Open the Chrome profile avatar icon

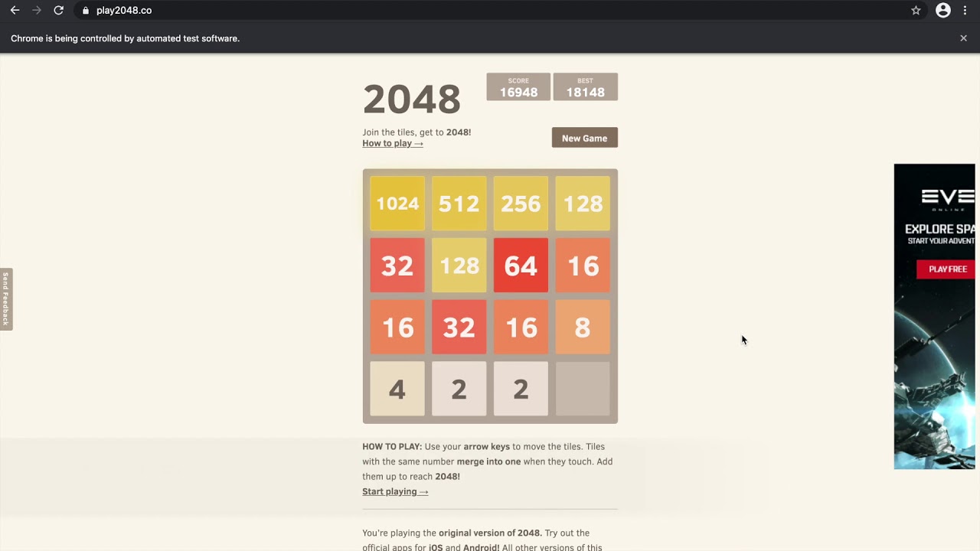tap(943, 11)
